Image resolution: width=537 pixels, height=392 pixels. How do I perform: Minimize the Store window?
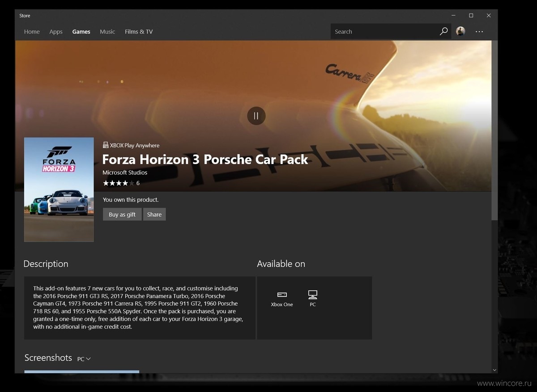click(x=453, y=16)
